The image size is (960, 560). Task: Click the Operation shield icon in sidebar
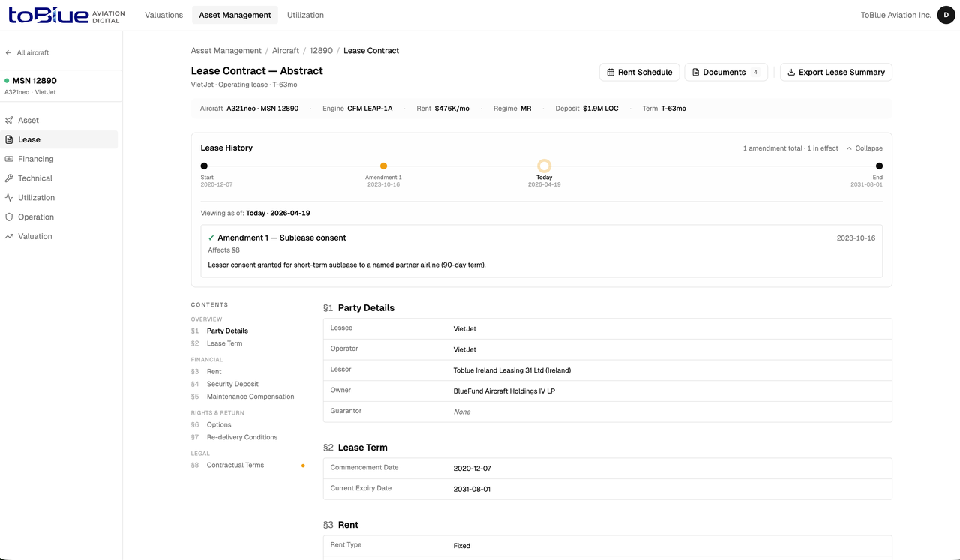[x=9, y=217]
